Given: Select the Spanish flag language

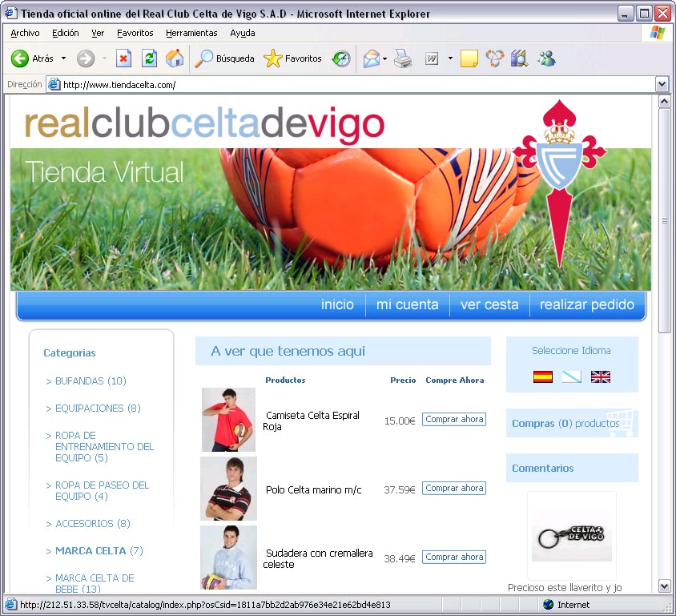Looking at the screenshot, I should coord(543,376).
